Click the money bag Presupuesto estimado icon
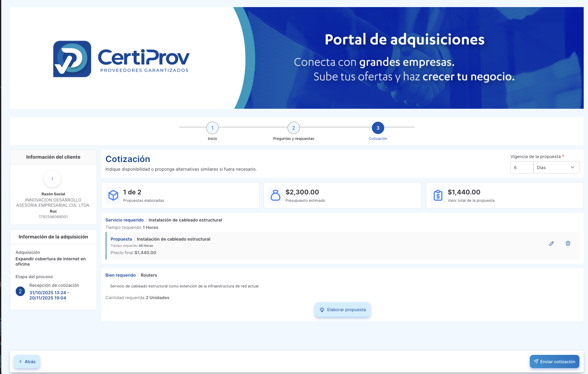The image size is (588, 374). click(275, 195)
